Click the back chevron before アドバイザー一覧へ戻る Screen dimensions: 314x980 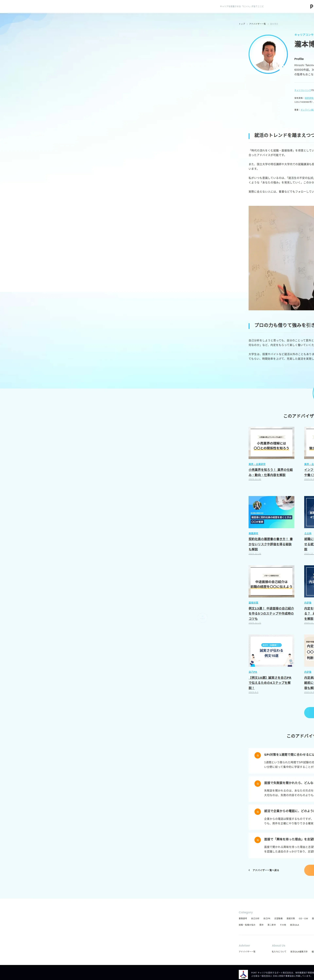249,870
